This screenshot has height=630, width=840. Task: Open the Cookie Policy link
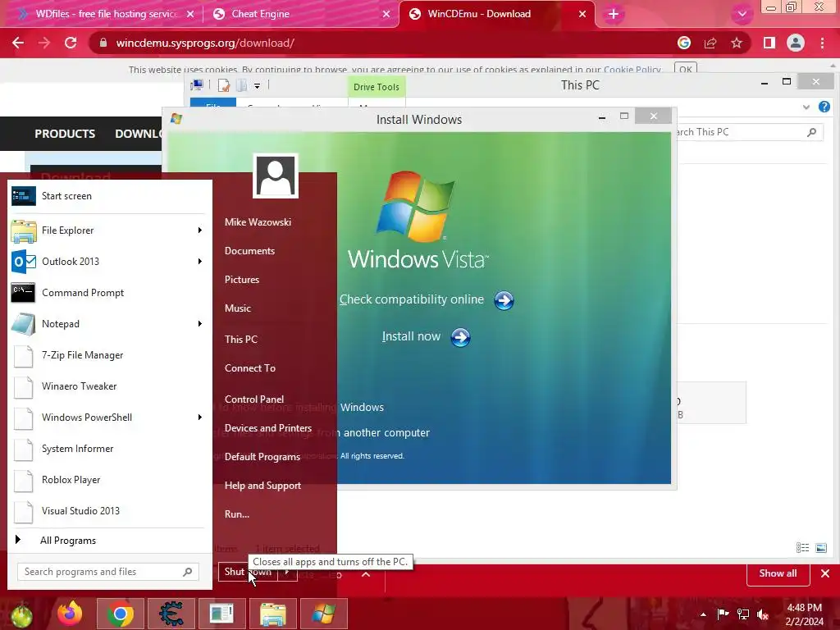632,70
